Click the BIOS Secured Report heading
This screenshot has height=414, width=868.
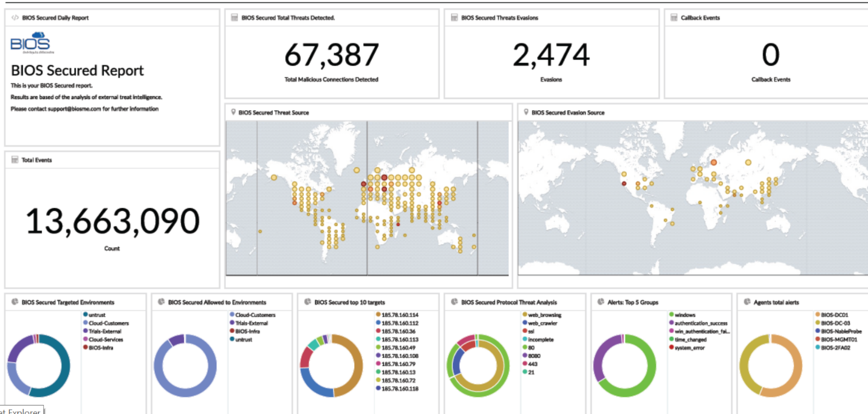point(77,70)
